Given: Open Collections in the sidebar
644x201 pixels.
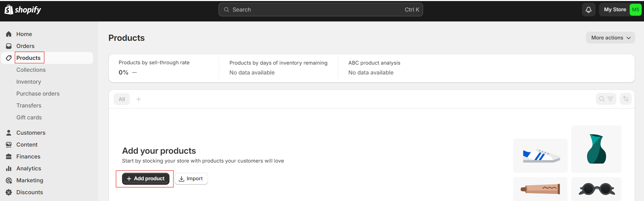Looking at the screenshot, I should point(31,70).
